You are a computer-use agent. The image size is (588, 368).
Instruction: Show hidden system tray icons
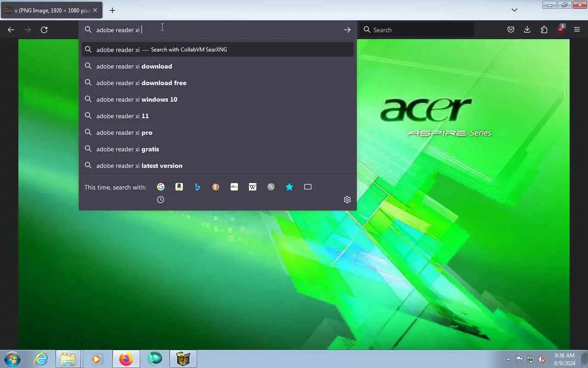(x=508, y=359)
